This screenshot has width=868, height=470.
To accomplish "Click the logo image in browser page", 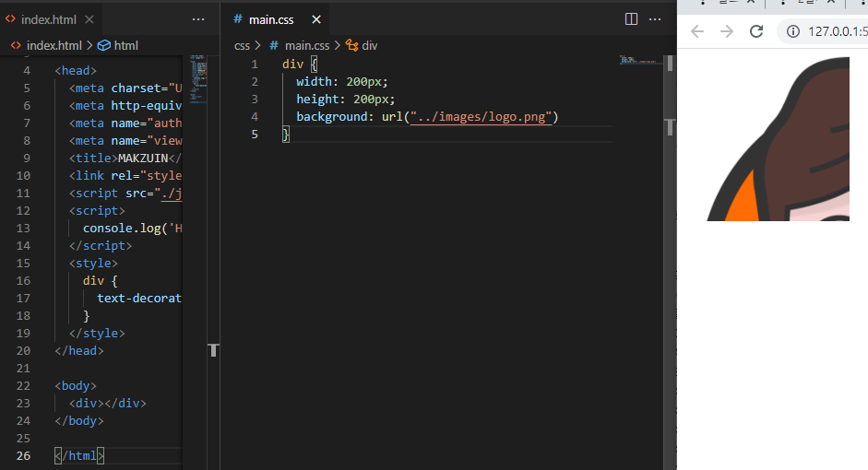I will [778, 139].
